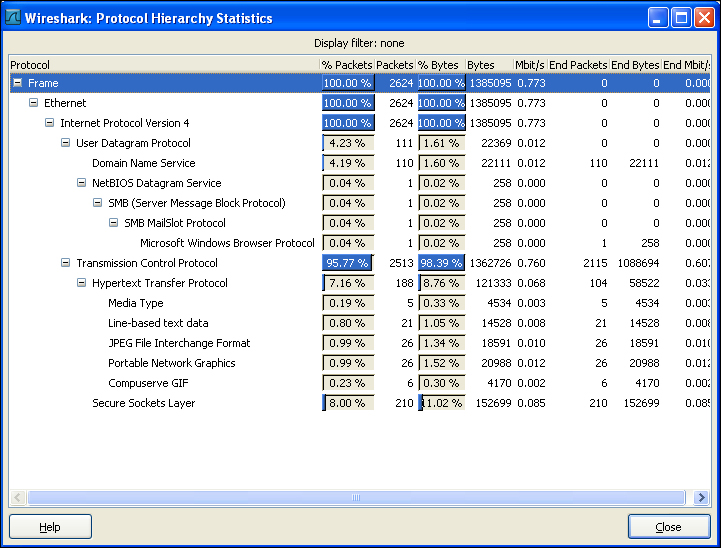Sort by the % Packets column header
Viewport: 721px width, 548px height.
coord(347,65)
